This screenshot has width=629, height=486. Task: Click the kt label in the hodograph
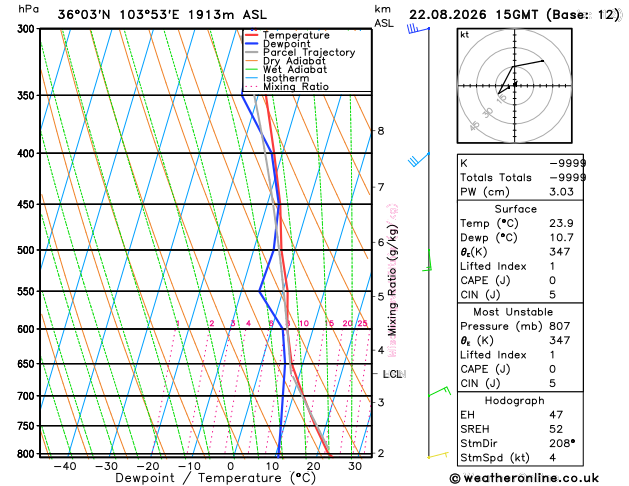465,35
